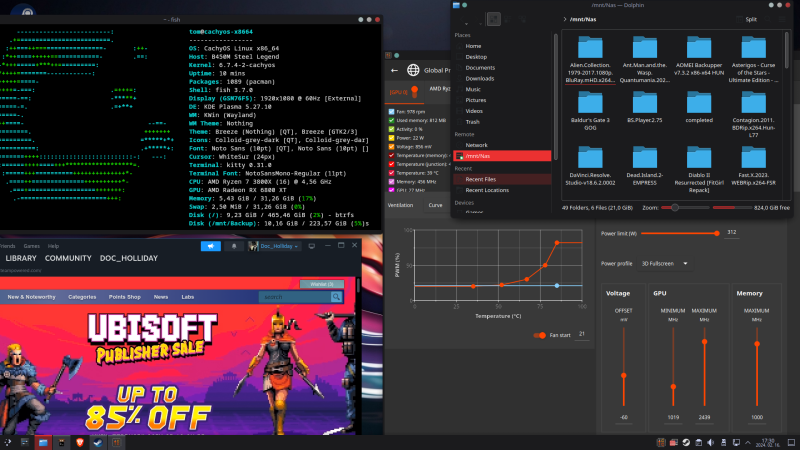Image resolution: width=800 pixels, height=450 pixels.
Task: Click the GPU MAXIMUM MHz slider handle
Action: pyautogui.click(x=705, y=342)
